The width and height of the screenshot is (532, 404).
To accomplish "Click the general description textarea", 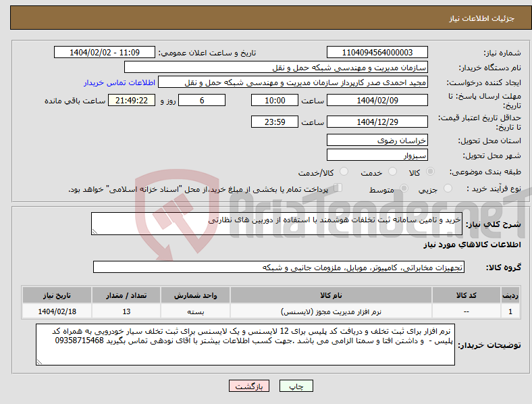I will pyautogui.click(x=277, y=224).
